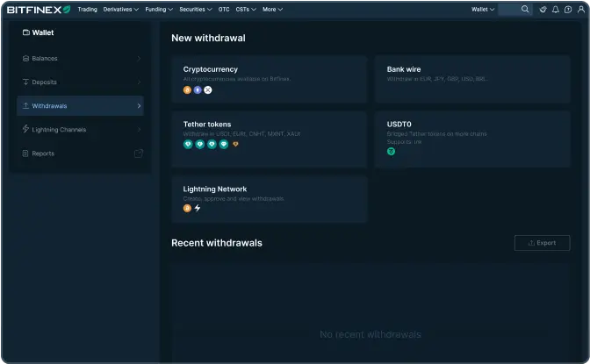Screen dimensions: 590x364
Task: Go to the OTC menu
Action: pyautogui.click(x=224, y=10)
